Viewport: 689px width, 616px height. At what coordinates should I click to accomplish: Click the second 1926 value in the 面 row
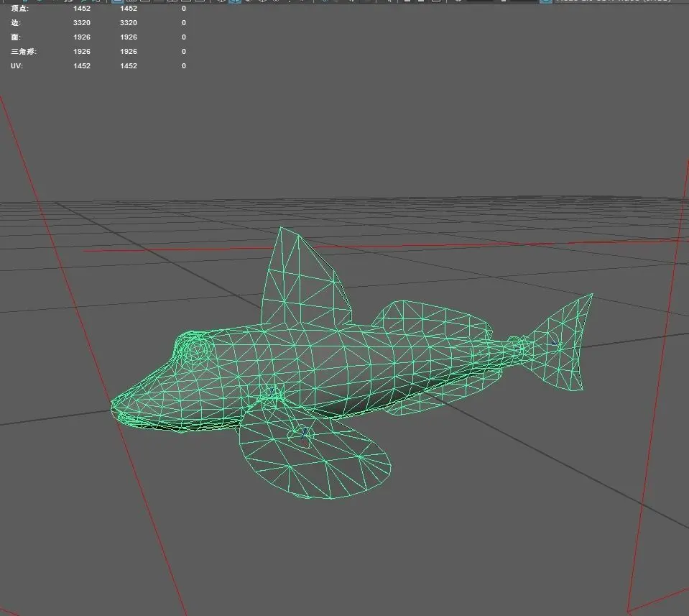pos(129,37)
